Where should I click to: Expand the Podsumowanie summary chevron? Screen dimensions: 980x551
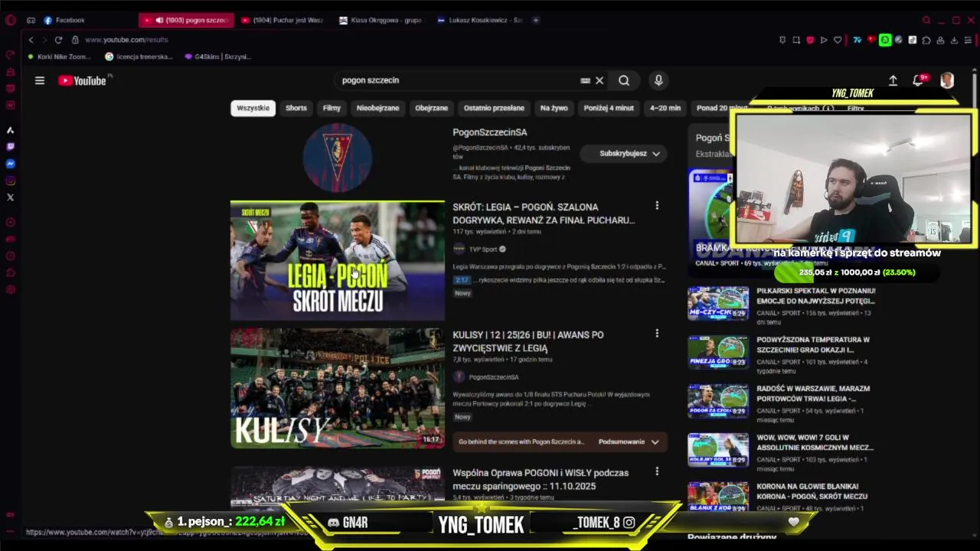pos(655,442)
